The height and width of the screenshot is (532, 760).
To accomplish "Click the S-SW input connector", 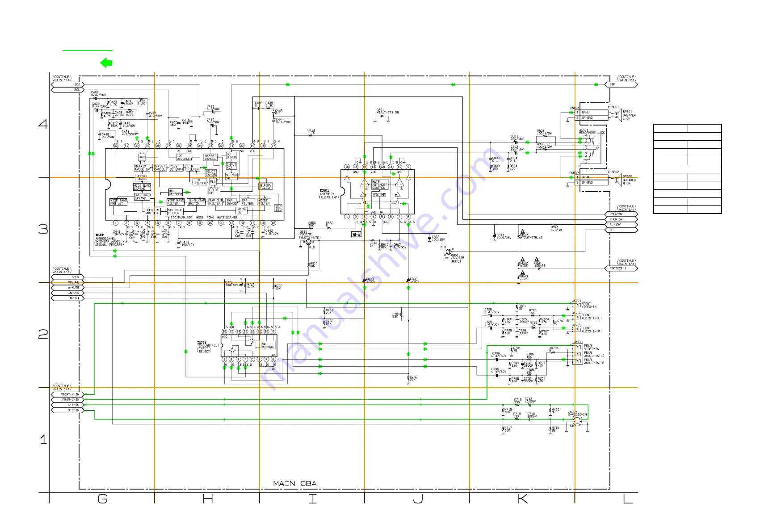I will [68, 277].
